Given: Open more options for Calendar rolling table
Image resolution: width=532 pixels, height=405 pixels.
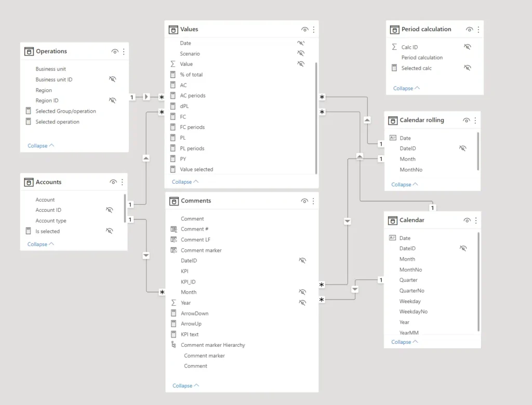Looking at the screenshot, I should coord(475,120).
